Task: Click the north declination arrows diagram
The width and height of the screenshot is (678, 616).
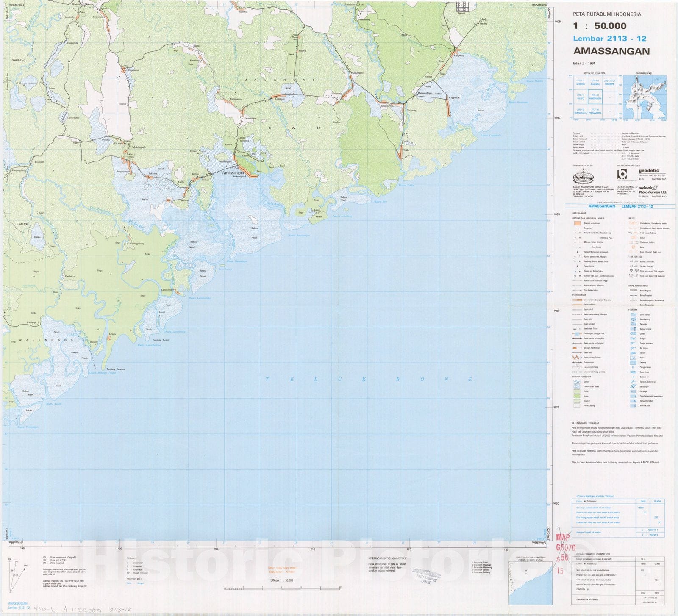Action: point(17,572)
